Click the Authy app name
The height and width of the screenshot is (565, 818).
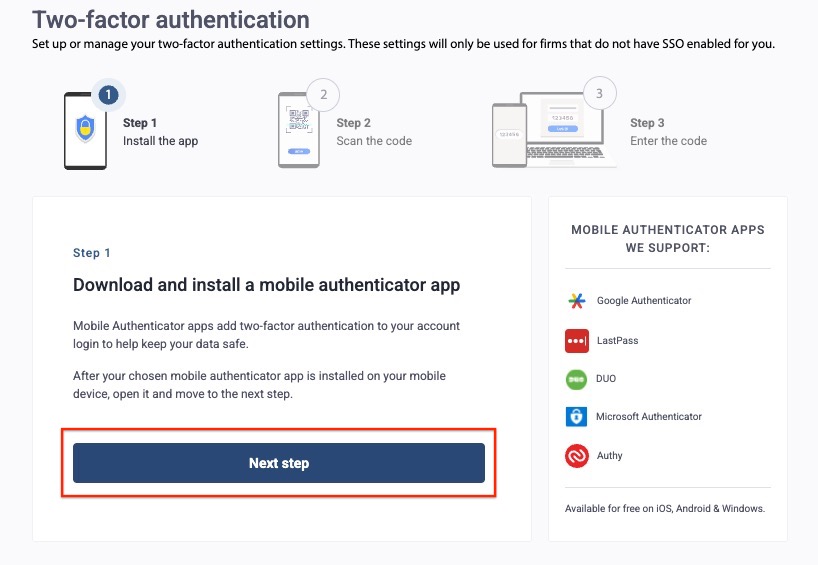point(610,456)
